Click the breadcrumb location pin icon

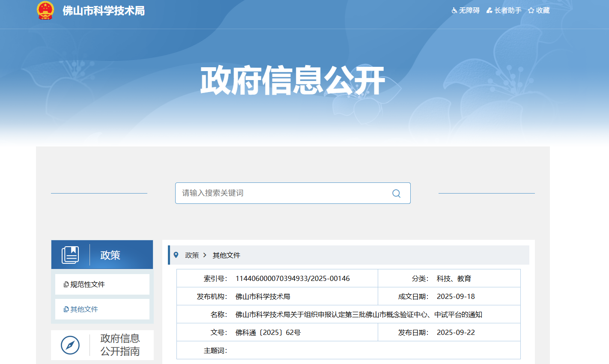176,255
